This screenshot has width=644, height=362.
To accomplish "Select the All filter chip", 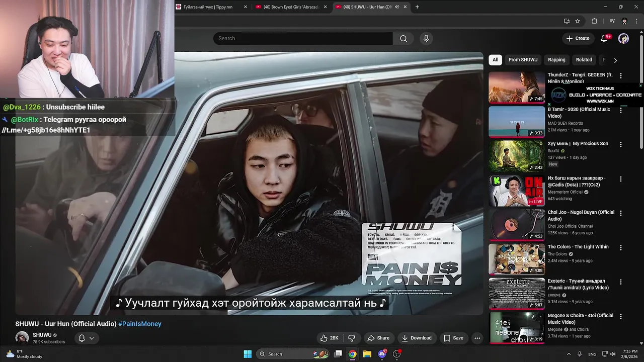I will (495, 60).
